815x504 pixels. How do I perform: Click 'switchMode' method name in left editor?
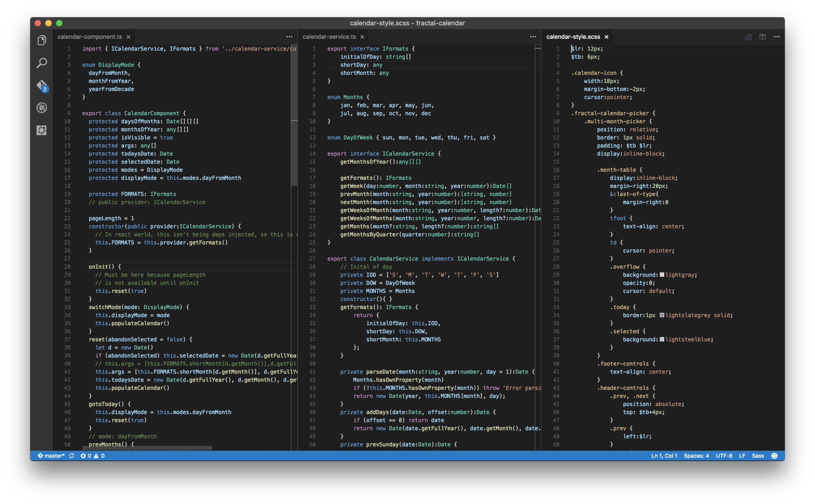[x=105, y=307]
